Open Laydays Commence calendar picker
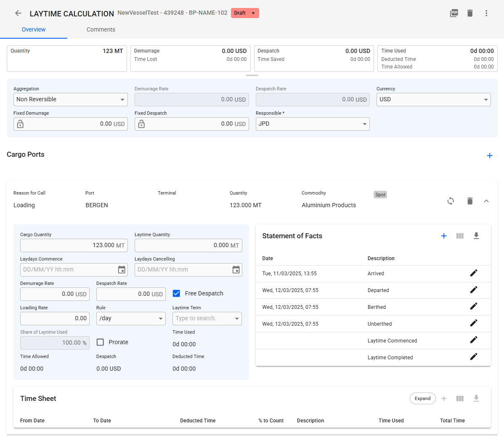This screenshot has width=504, height=440. (x=122, y=270)
